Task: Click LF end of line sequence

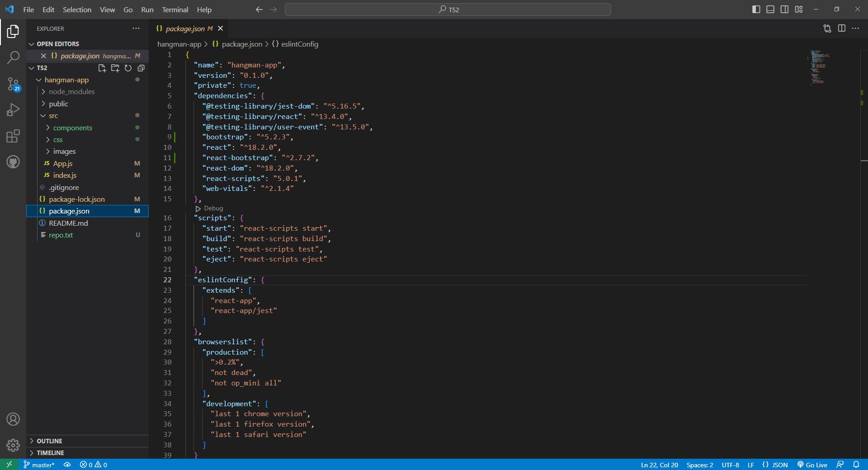Action: pyautogui.click(x=751, y=465)
